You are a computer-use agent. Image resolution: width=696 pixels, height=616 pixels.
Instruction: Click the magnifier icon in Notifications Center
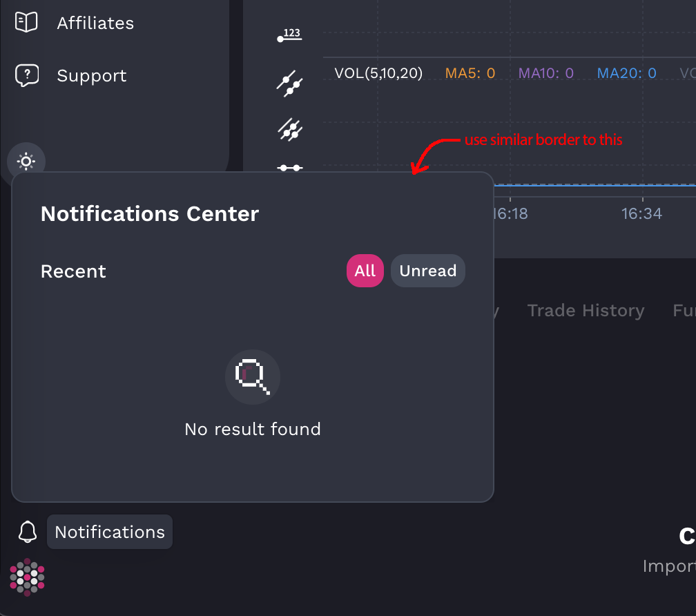coord(252,376)
